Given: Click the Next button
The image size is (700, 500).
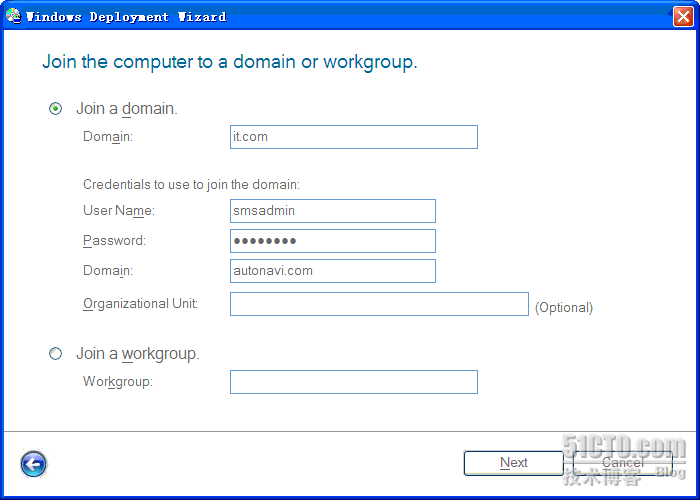Looking at the screenshot, I should click(x=513, y=463).
